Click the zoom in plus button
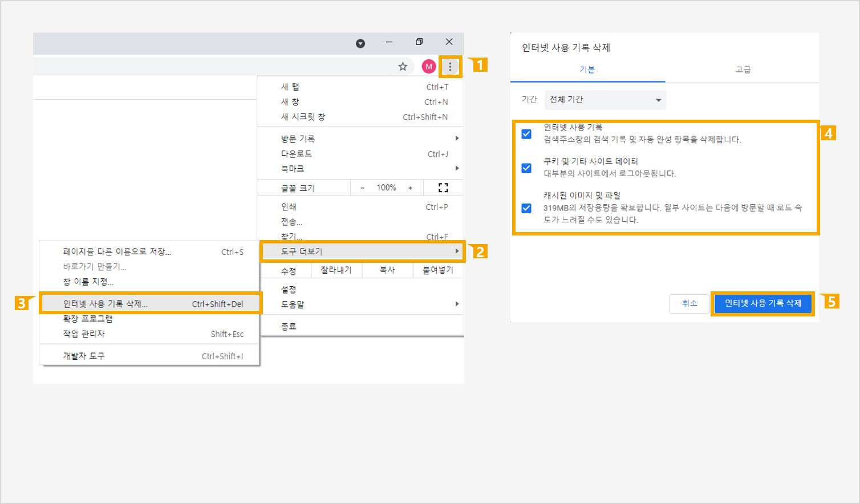This screenshot has width=860, height=504. [410, 188]
